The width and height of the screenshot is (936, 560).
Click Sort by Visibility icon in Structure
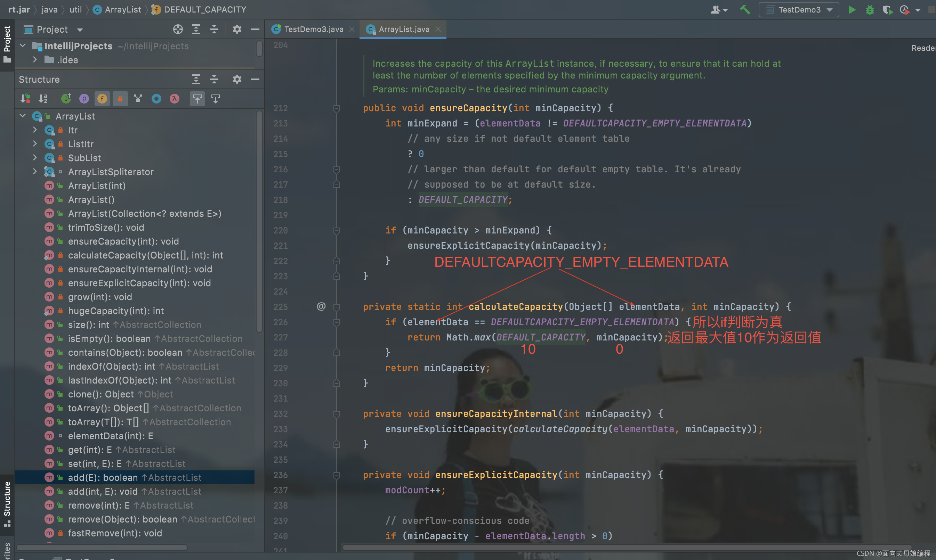(25, 99)
